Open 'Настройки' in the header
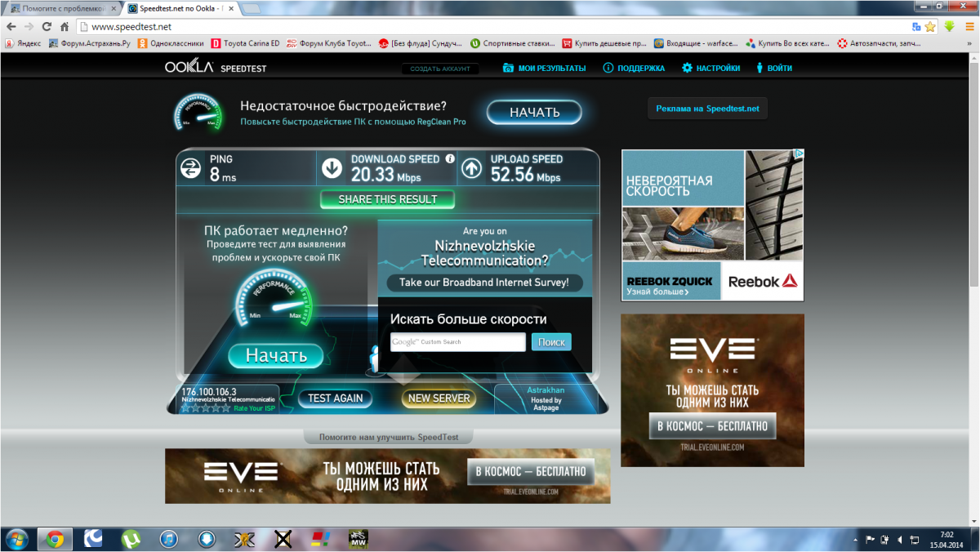 711,69
